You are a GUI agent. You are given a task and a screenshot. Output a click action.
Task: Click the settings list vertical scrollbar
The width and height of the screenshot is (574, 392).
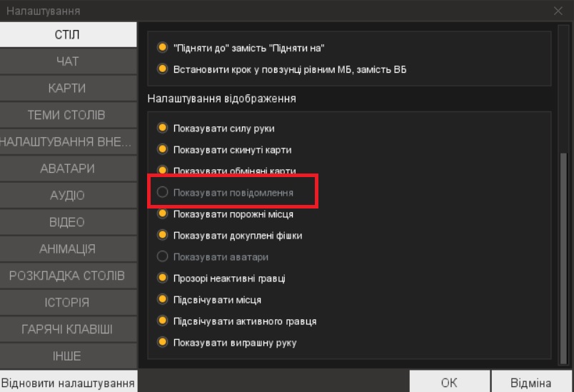tap(563, 258)
